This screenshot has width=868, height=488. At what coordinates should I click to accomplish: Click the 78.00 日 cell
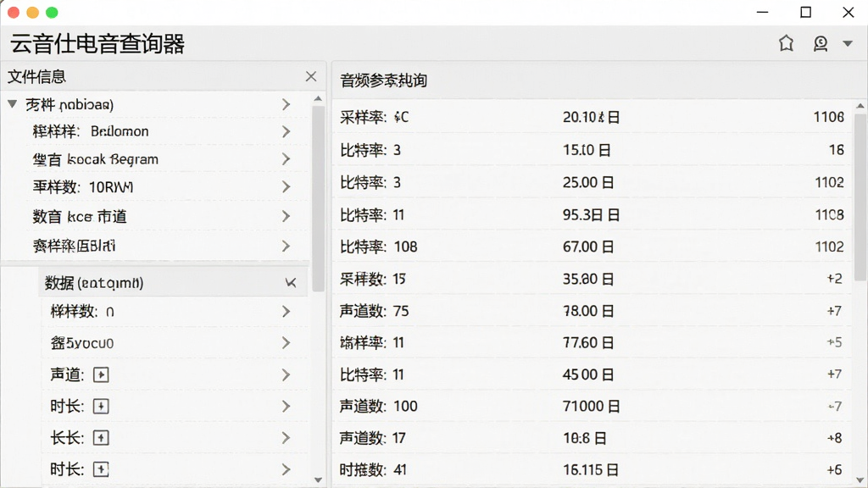[588, 311]
